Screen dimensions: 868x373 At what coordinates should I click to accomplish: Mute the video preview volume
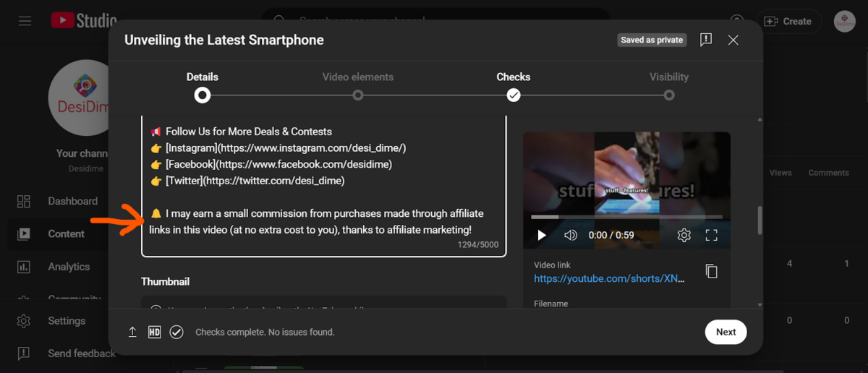point(571,235)
